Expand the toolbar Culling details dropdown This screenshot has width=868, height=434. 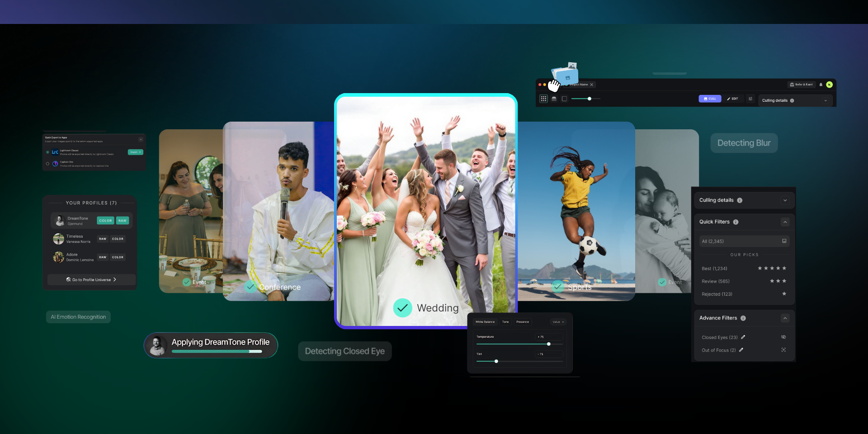click(826, 100)
